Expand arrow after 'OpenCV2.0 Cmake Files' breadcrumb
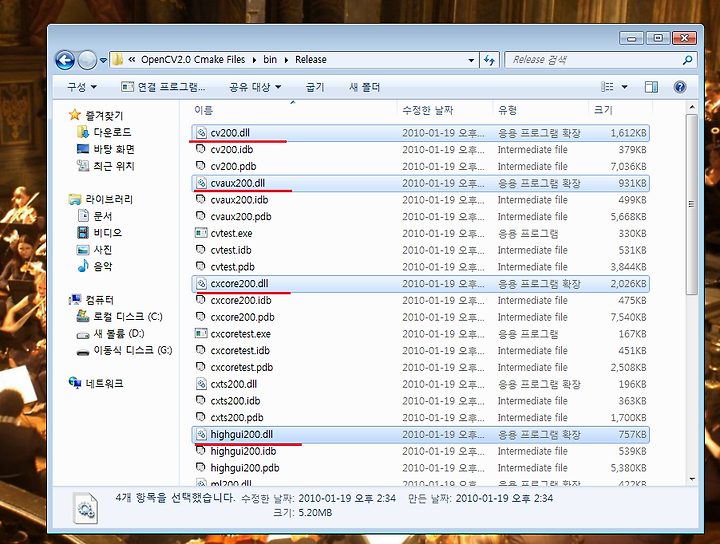 (x=254, y=60)
